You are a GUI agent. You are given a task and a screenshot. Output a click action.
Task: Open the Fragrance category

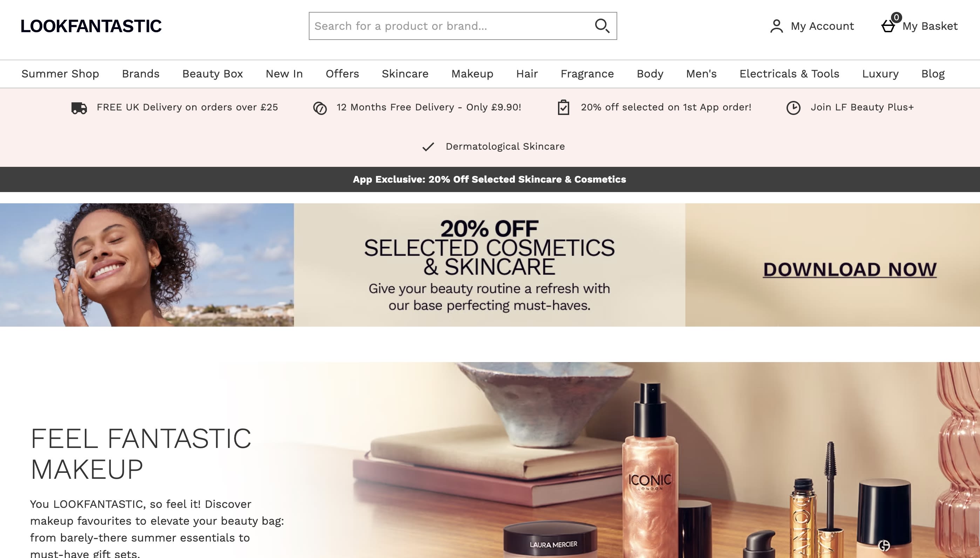coord(587,74)
